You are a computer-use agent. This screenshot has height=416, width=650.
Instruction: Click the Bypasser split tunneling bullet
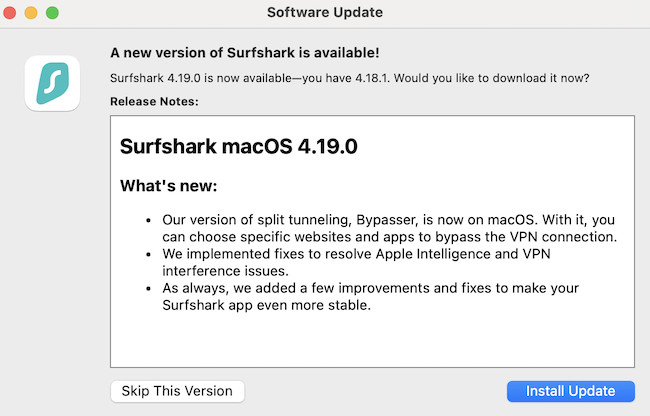390,228
